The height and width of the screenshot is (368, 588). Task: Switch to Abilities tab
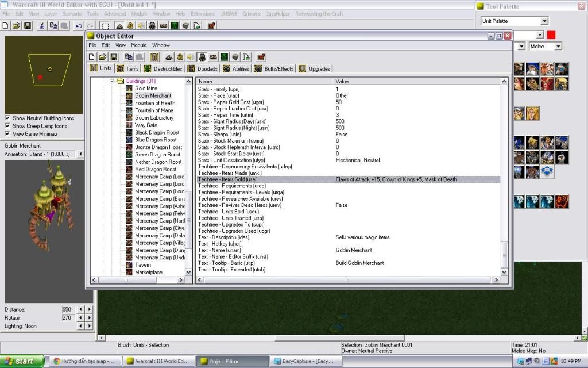(x=236, y=69)
